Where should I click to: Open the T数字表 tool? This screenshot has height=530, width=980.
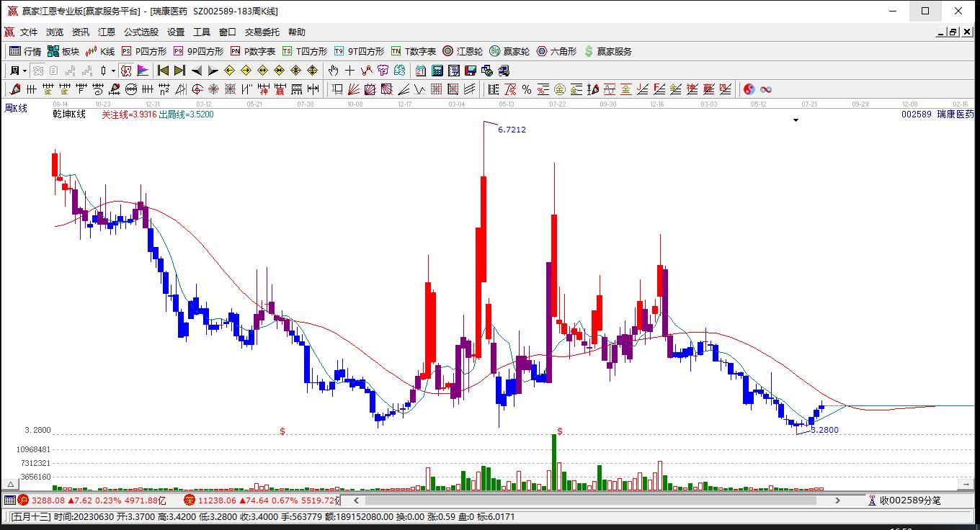[414, 51]
